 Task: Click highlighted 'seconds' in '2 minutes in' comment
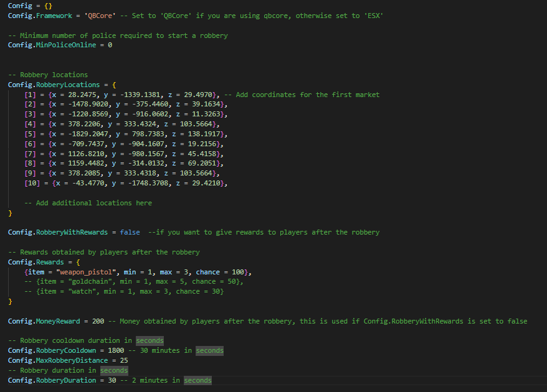coord(197,380)
